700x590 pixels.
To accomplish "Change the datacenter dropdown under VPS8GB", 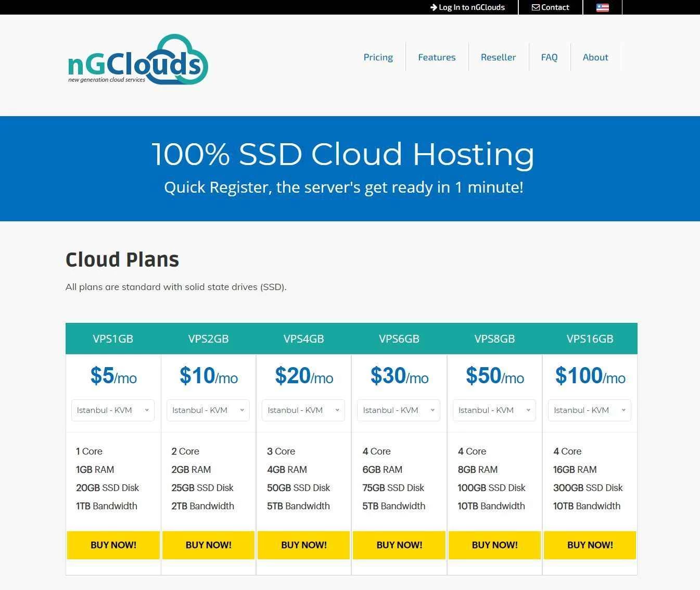I will [x=494, y=410].
